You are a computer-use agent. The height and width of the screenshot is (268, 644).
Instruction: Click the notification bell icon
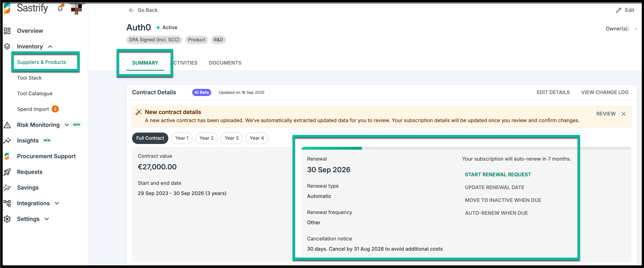(x=60, y=9)
